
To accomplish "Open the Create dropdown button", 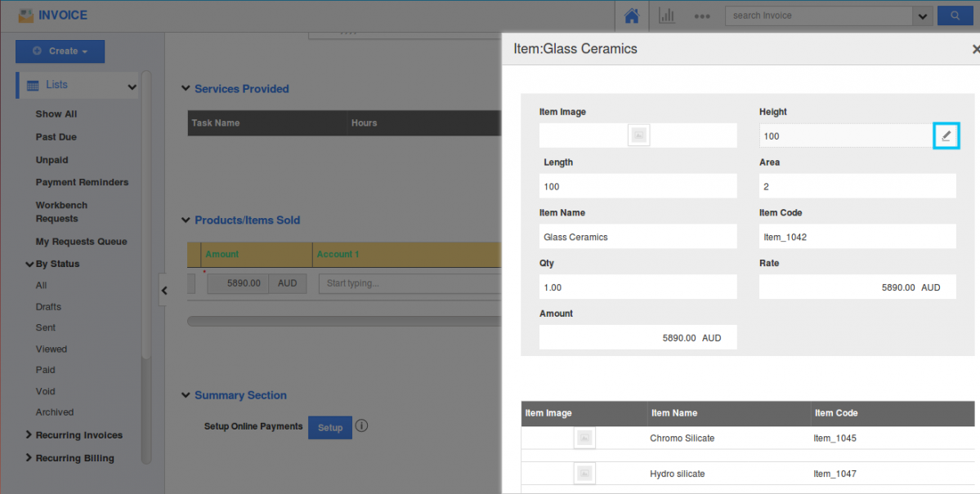I will (x=60, y=51).
